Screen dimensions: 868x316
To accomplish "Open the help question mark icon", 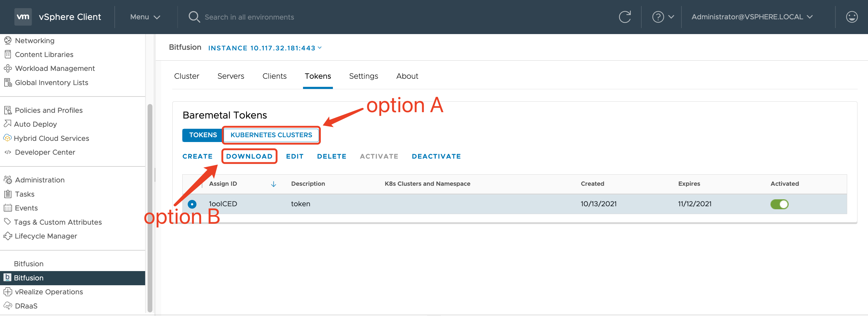I will click(658, 17).
